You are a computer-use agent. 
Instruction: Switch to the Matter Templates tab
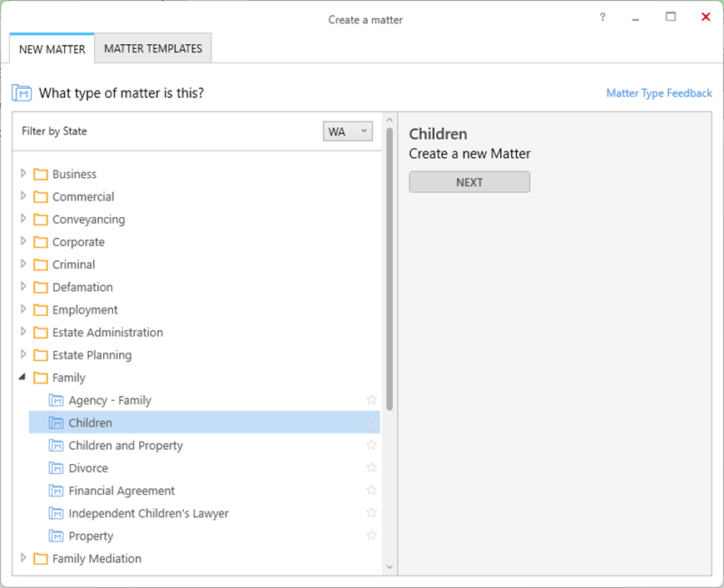(x=153, y=48)
